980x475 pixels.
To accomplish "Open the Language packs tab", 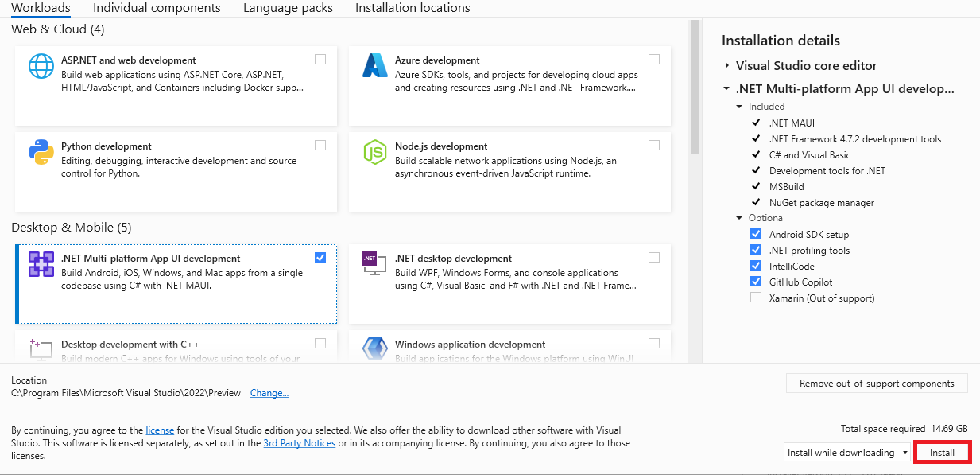I will click(x=288, y=8).
